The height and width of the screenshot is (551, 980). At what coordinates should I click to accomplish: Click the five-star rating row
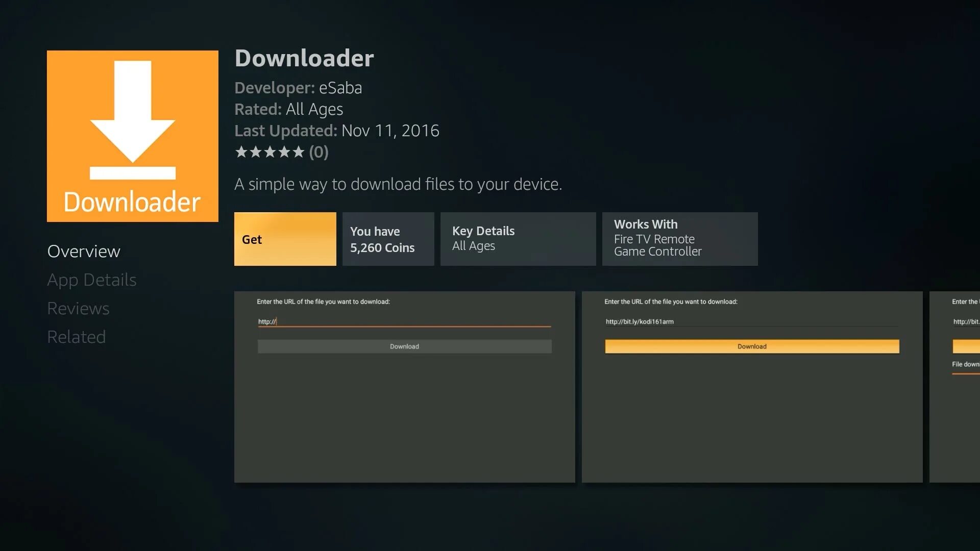point(269,152)
